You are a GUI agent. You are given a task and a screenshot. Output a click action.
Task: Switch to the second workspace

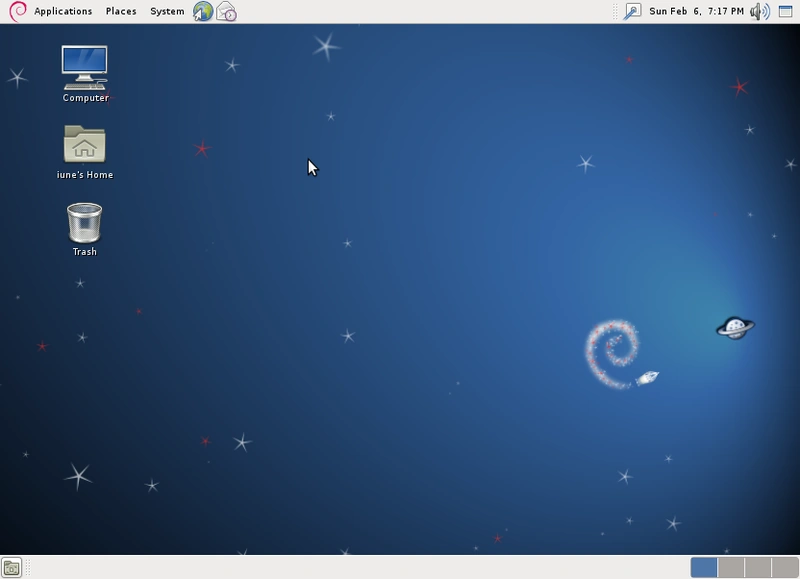point(731,567)
